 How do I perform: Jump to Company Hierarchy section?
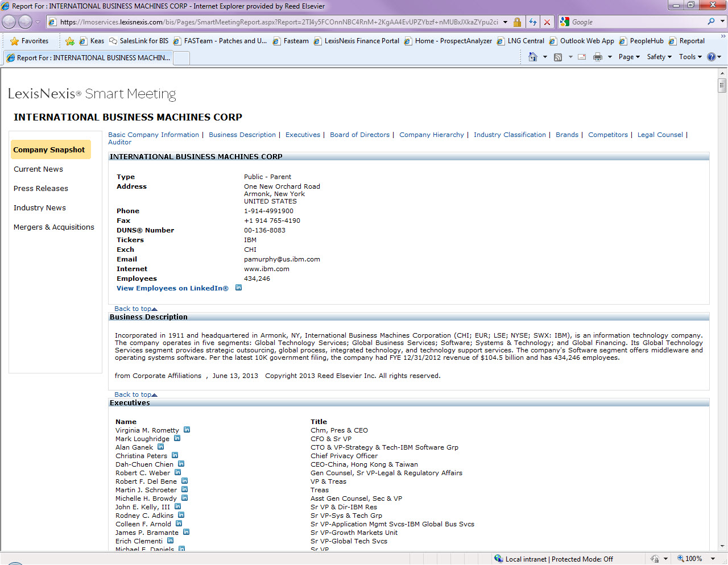[432, 135]
